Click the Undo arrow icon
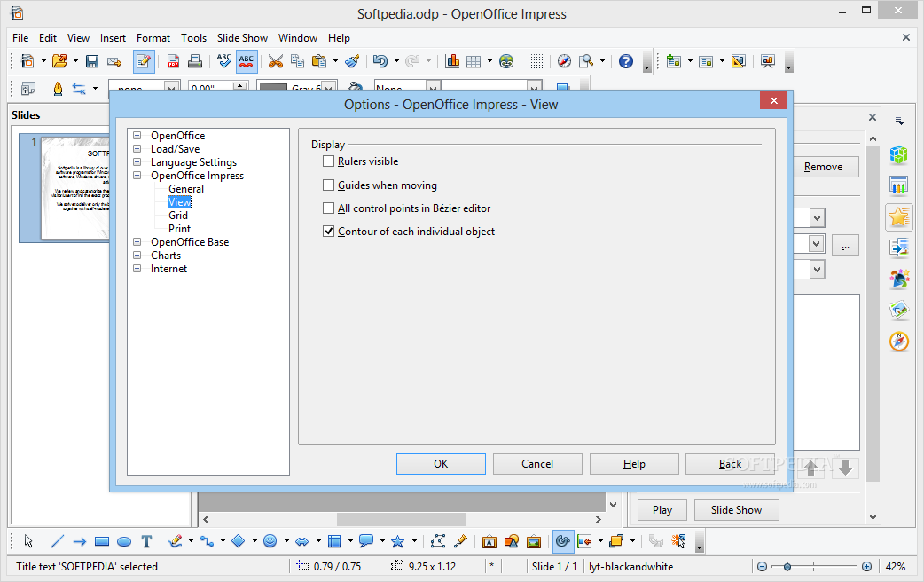Image resolution: width=924 pixels, height=582 pixels. click(380, 61)
